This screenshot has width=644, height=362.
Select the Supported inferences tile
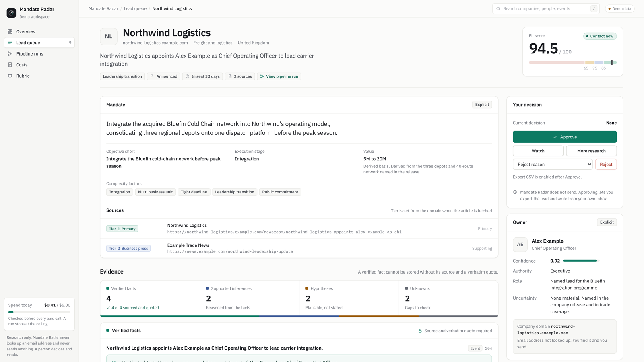point(250,298)
